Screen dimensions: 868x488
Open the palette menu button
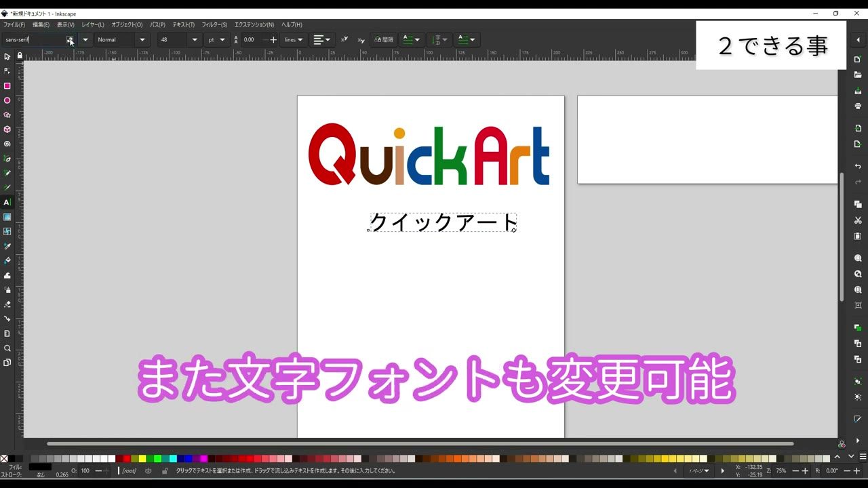(863, 457)
